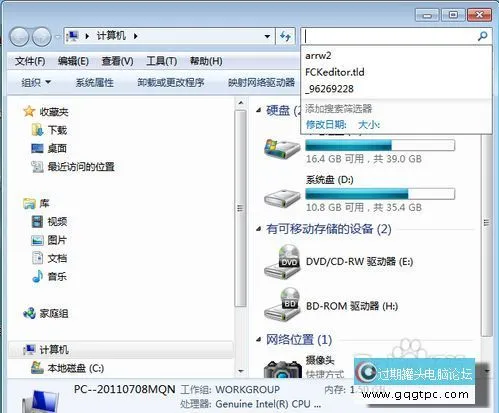
Task: Click 系统属性 toolbar button
Action: [x=95, y=82]
